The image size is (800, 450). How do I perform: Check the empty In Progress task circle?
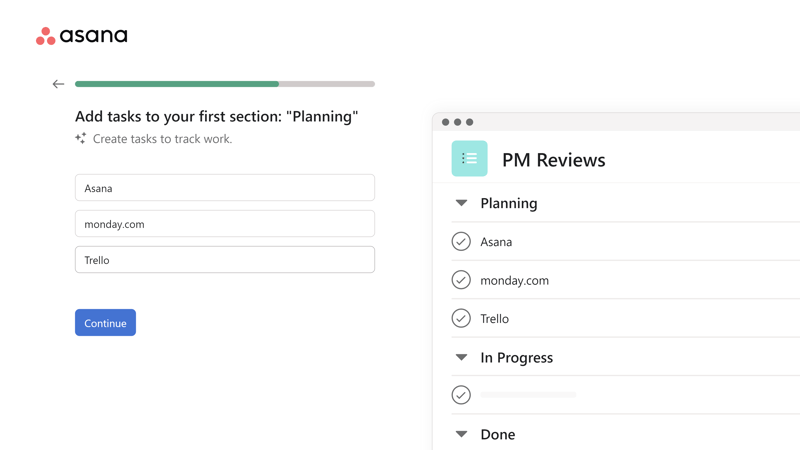point(461,394)
